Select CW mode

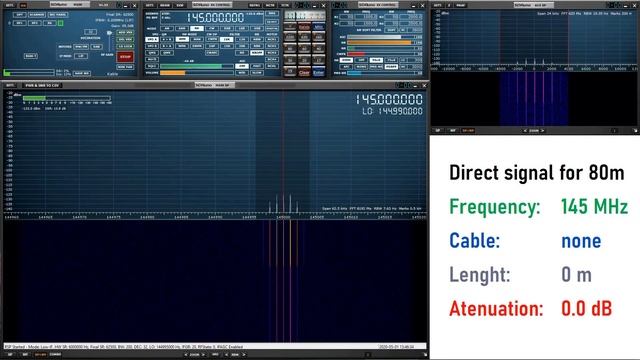(212, 29)
